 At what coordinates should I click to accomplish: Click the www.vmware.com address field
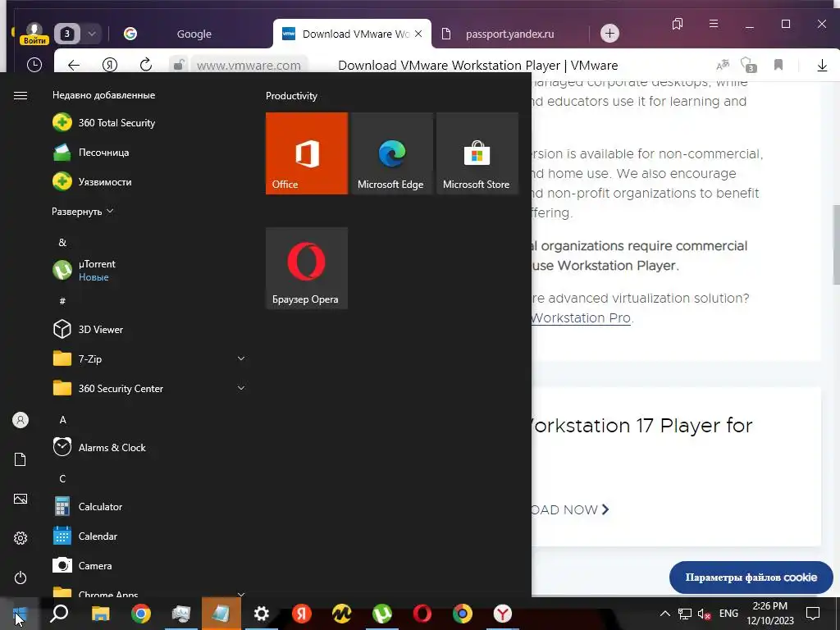point(249,66)
